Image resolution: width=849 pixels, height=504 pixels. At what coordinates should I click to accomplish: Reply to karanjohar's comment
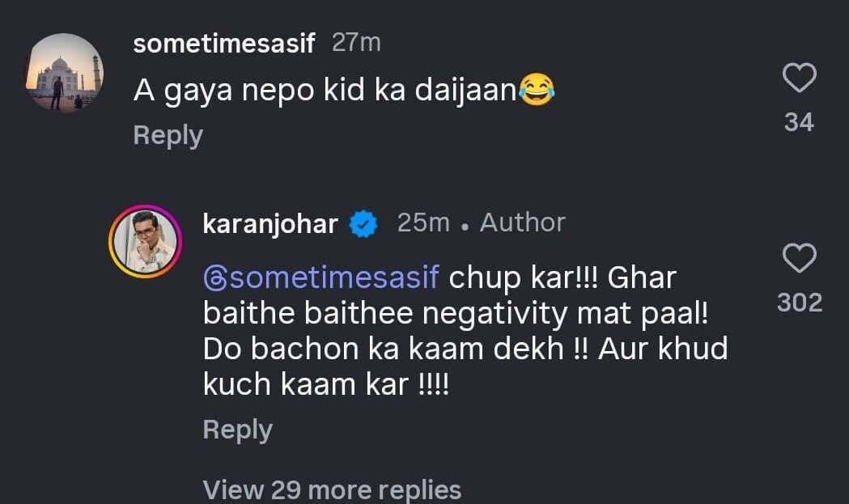coord(237,430)
